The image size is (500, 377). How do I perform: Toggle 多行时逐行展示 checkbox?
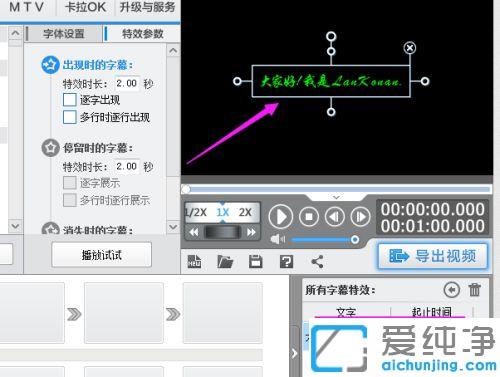click(x=70, y=200)
